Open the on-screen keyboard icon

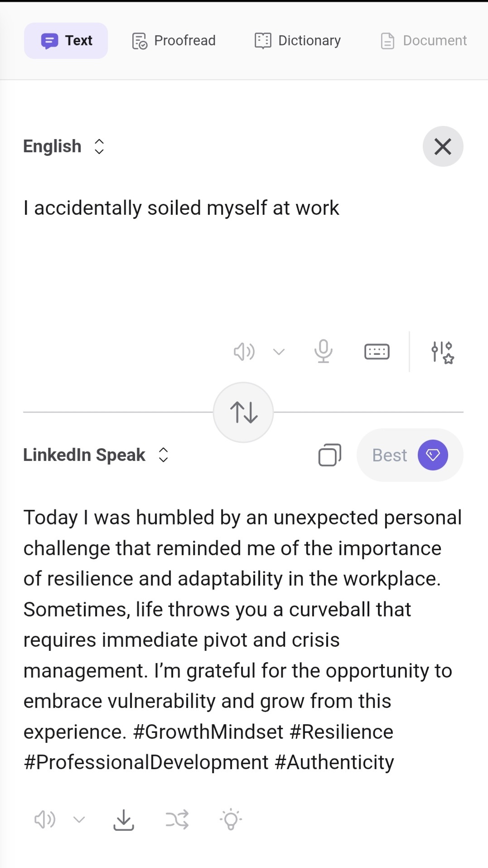click(x=377, y=352)
